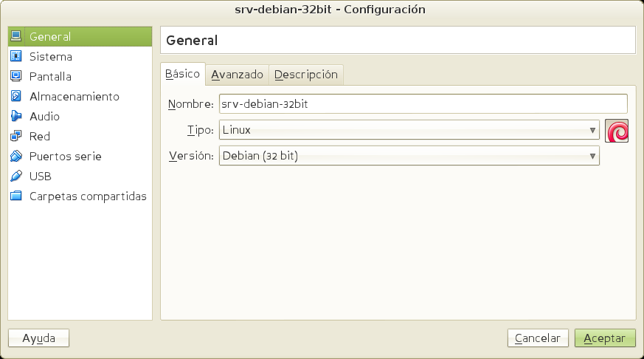Screen dimensions: 644x359
Task: Click the Carpetas compartidas folder icon
Action: pyautogui.click(x=16, y=196)
